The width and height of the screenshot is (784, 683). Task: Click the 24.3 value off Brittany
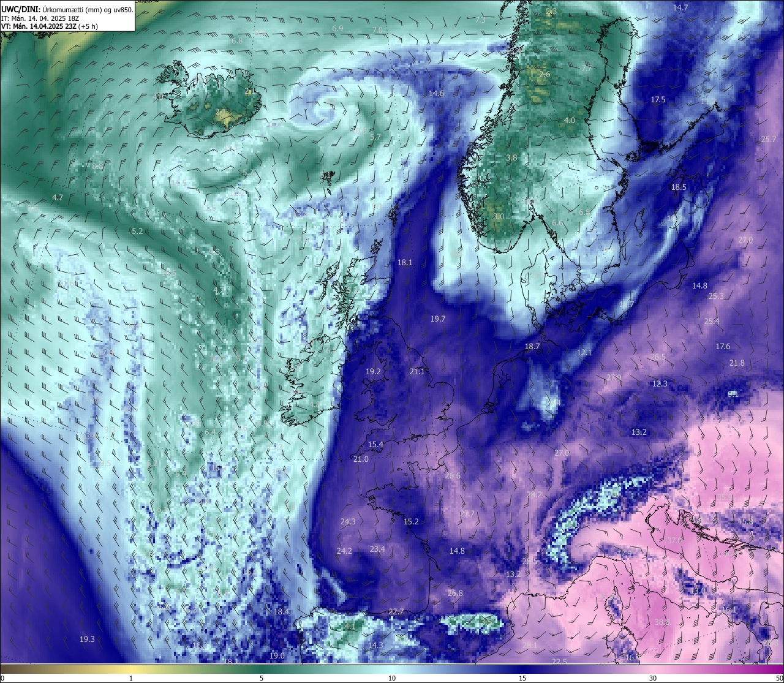coord(347,522)
